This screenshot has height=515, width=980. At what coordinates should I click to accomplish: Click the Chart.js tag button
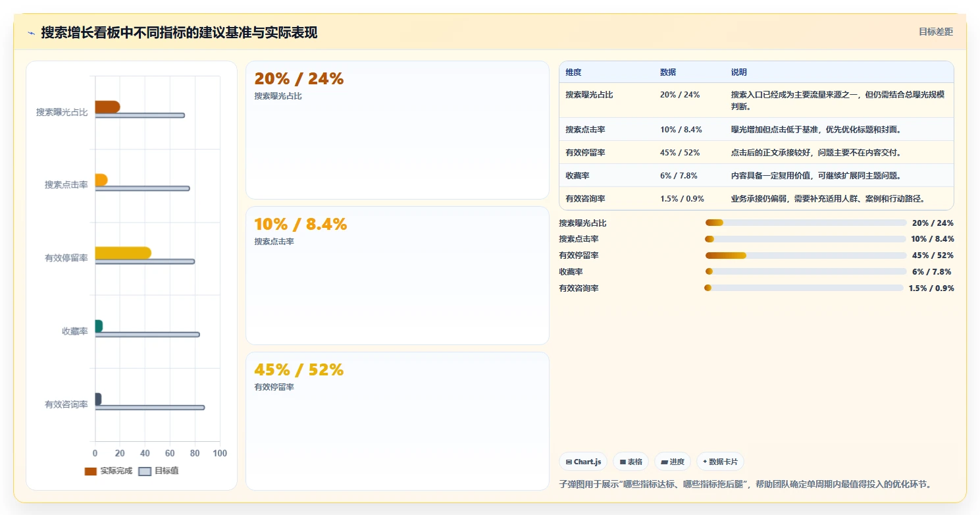583,462
